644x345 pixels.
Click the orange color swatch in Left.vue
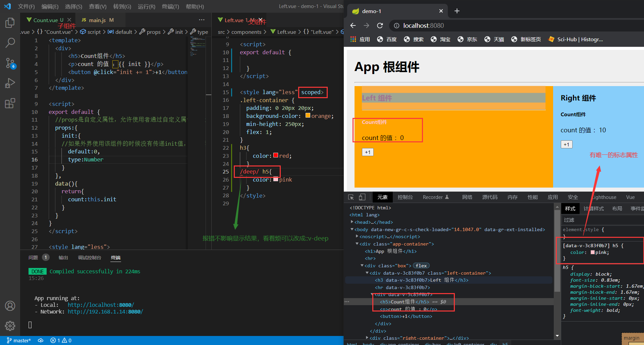308,116
